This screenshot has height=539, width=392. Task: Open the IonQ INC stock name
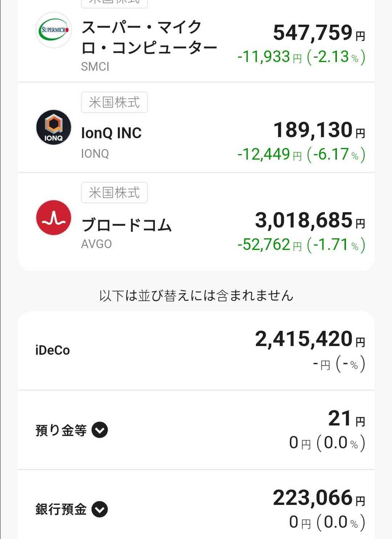(x=111, y=133)
